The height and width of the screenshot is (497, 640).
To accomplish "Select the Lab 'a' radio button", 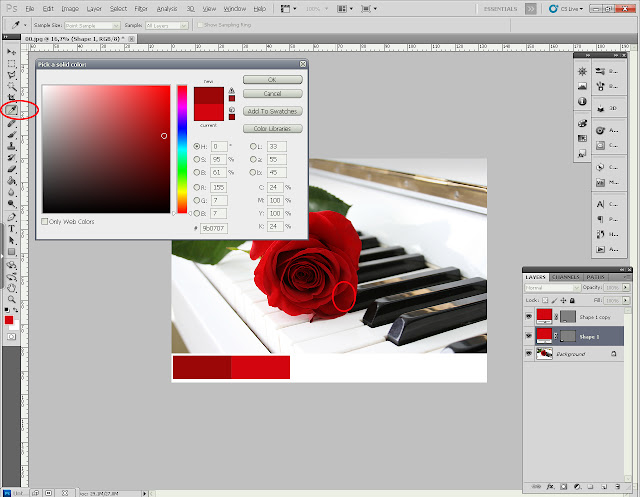I will point(253,159).
